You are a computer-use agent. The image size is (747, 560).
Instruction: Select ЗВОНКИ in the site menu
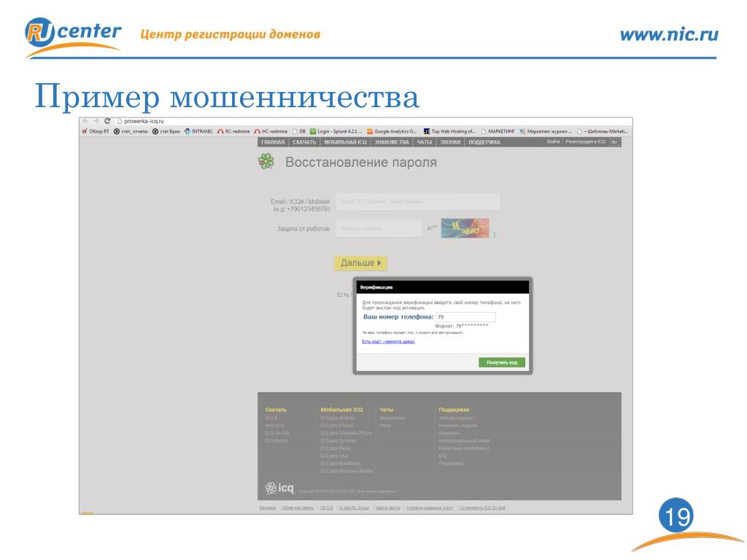pyautogui.click(x=450, y=142)
